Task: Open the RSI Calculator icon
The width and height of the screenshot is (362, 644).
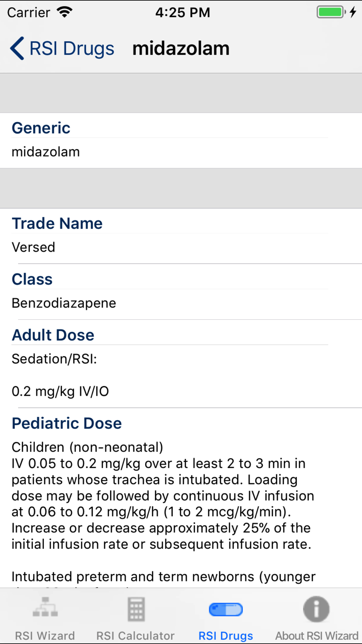Action: point(136,609)
